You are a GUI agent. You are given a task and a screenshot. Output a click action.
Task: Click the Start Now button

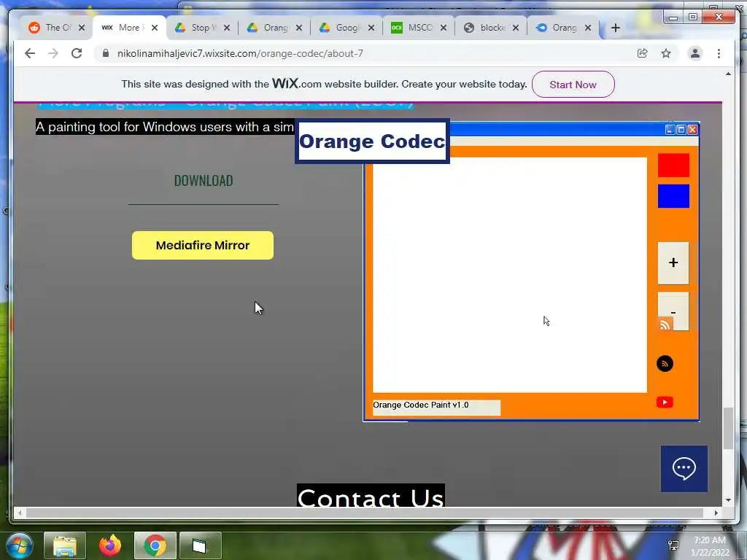[x=573, y=85]
